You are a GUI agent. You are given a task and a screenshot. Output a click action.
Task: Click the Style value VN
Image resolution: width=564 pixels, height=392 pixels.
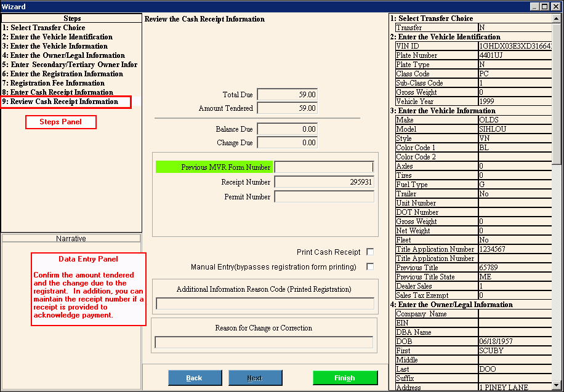515,138
